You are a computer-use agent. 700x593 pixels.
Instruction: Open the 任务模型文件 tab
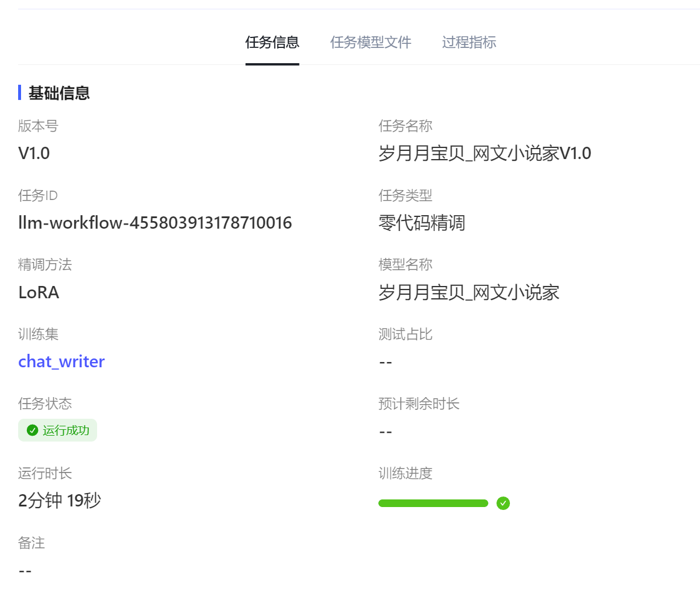[370, 42]
